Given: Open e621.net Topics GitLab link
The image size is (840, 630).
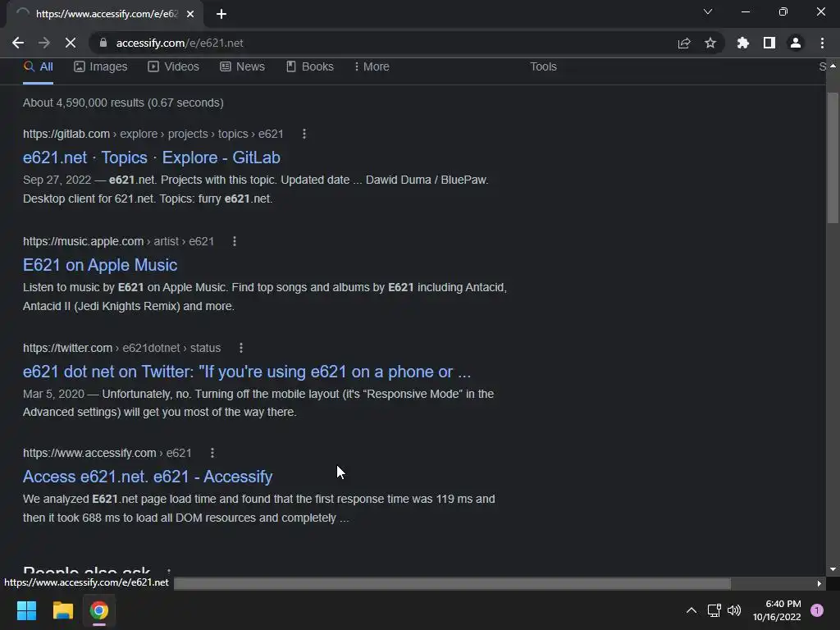Looking at the screenshot, I should [x=152, y=157].
